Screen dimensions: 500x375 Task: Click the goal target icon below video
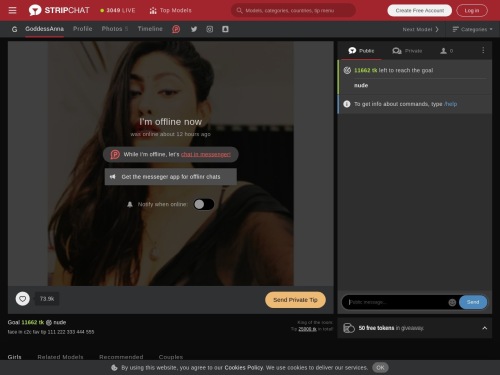[49, 323]
